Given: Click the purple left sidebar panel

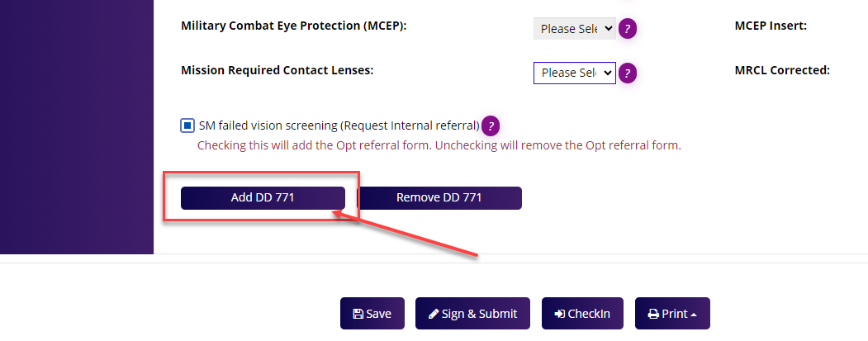Looking at the screenshot, I should pyautogui.click(x=76, y=124).
